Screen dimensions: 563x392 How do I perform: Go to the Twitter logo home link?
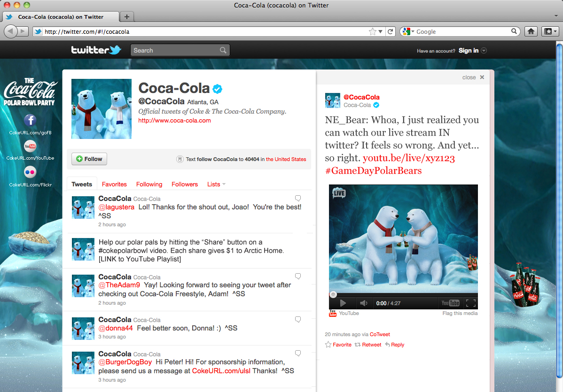pyautogui.click(x=96, y=50)
